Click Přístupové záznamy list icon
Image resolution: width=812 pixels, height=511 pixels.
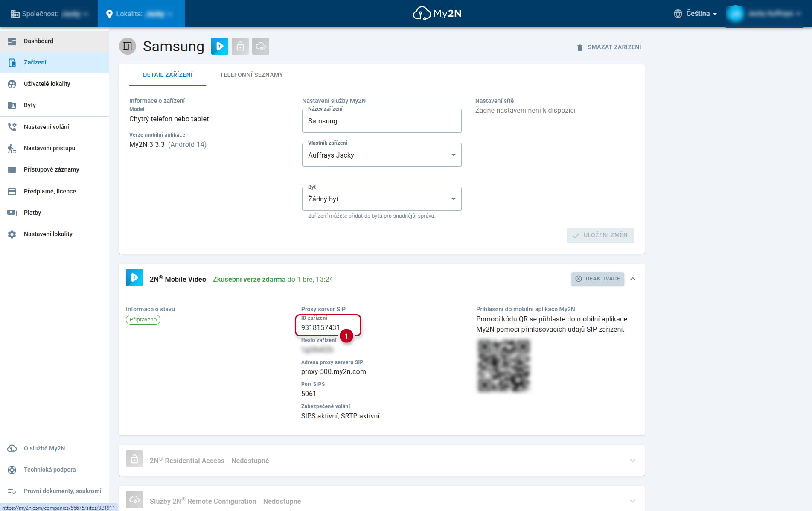[x=12, y=170]
